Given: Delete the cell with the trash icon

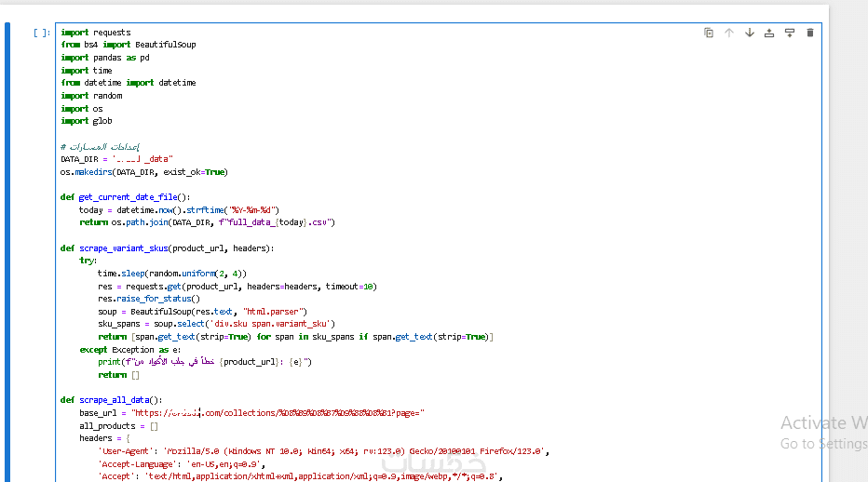Looking at the screenshot, I should 810,33.
